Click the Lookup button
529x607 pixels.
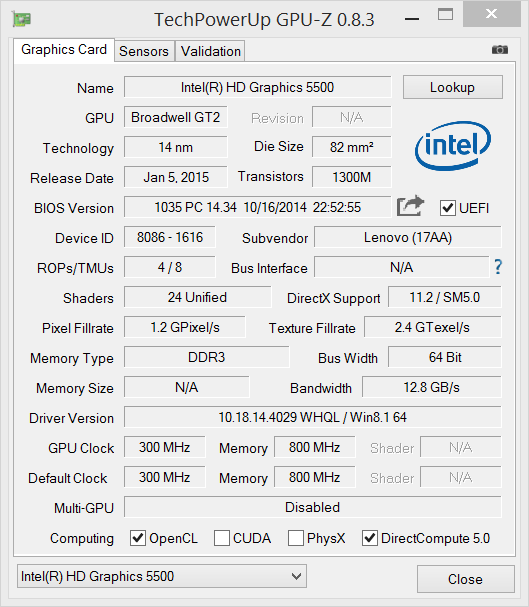[x=453, y=87]
